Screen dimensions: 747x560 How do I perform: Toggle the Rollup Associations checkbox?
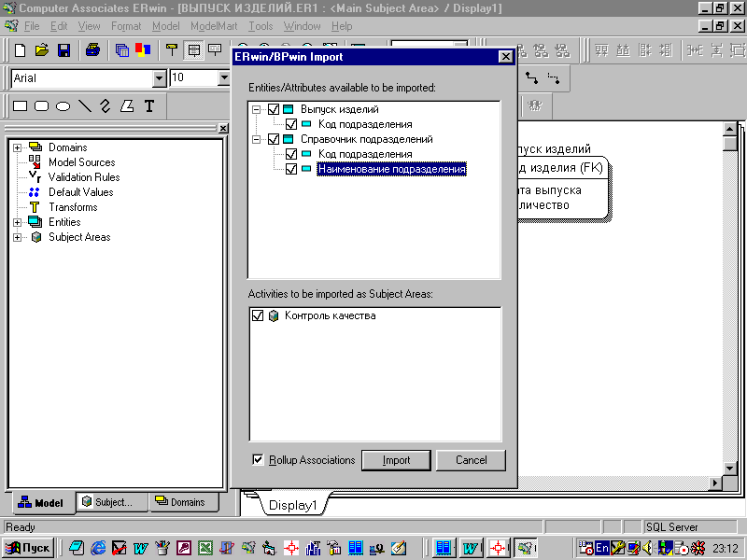tap(258, 459)
